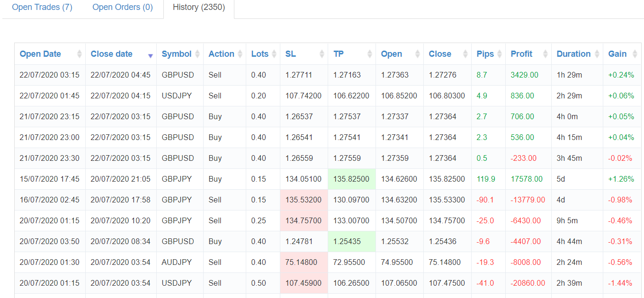Image resolution: width=644 pixels, height=298 pixels.
Task: Click sort arrows icon next to Symbol
Action: [197, 54]
